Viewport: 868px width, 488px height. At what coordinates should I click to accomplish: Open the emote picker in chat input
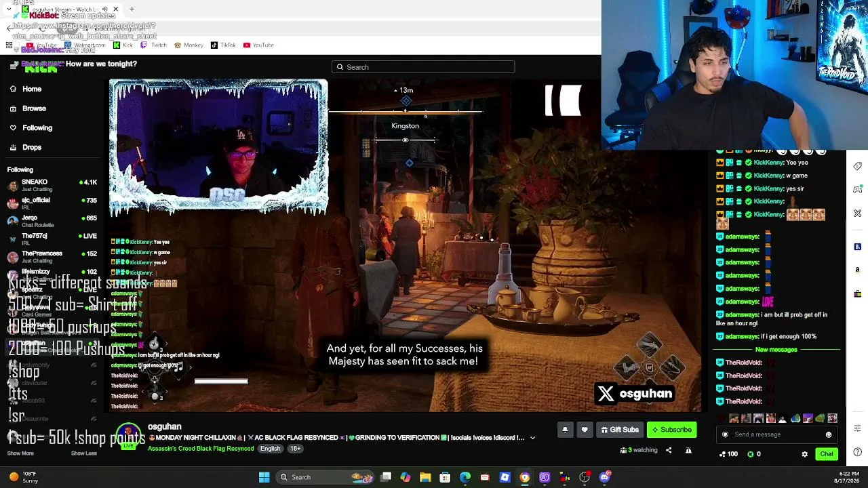[x=829, y=434]
